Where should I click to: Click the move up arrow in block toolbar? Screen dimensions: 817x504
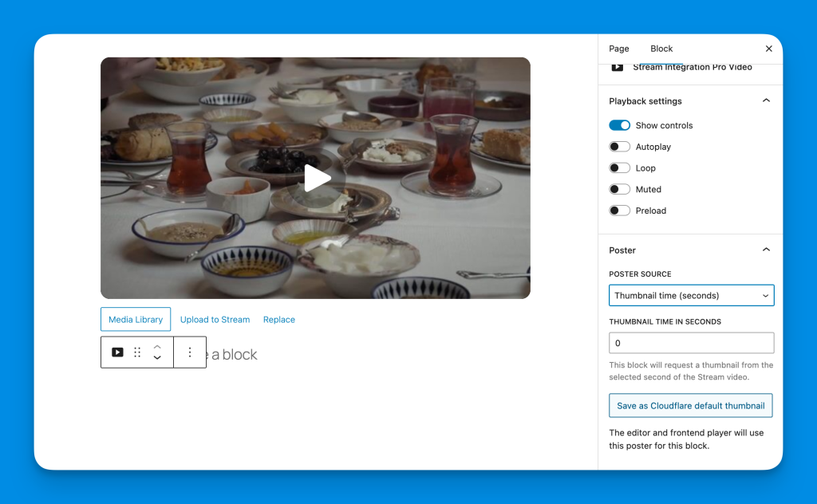pos(157,346)
